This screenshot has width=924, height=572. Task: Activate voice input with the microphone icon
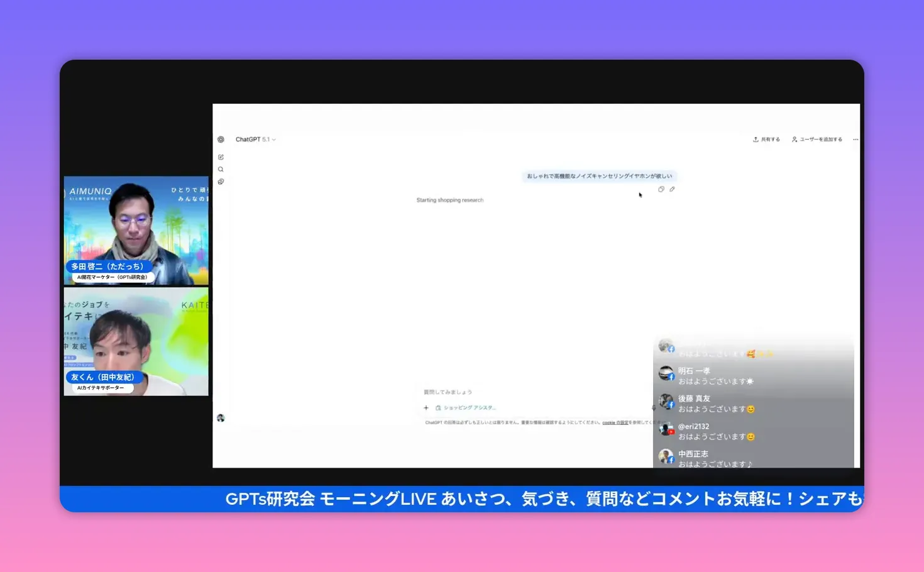pos(654,407)
